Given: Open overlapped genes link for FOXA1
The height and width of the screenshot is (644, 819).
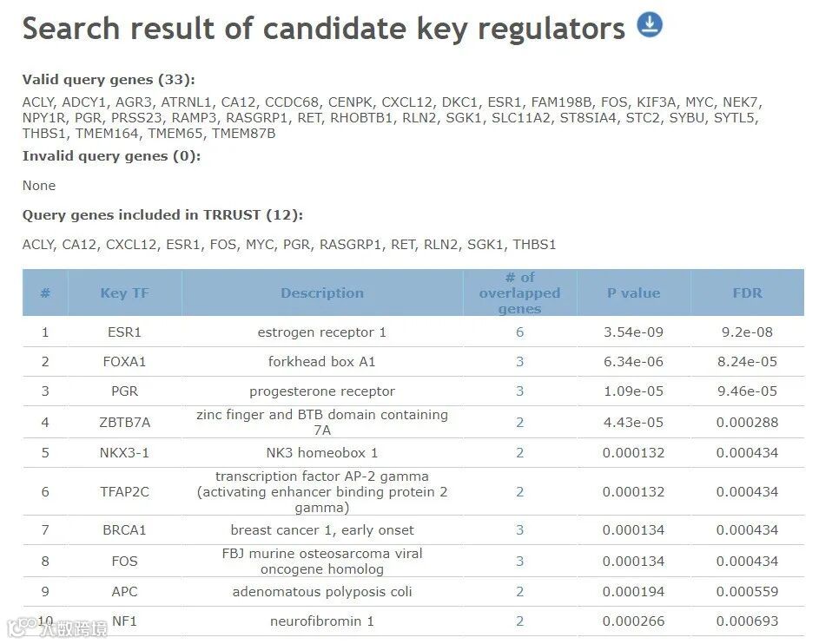Looking at the screenshot, I should (519, 362).
